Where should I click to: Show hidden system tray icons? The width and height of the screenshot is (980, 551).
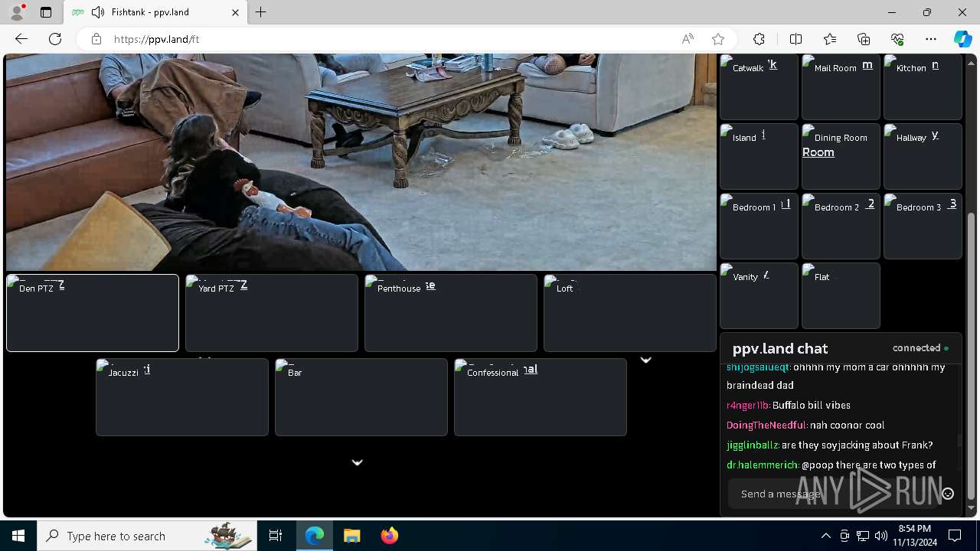[x=826, y=536]
